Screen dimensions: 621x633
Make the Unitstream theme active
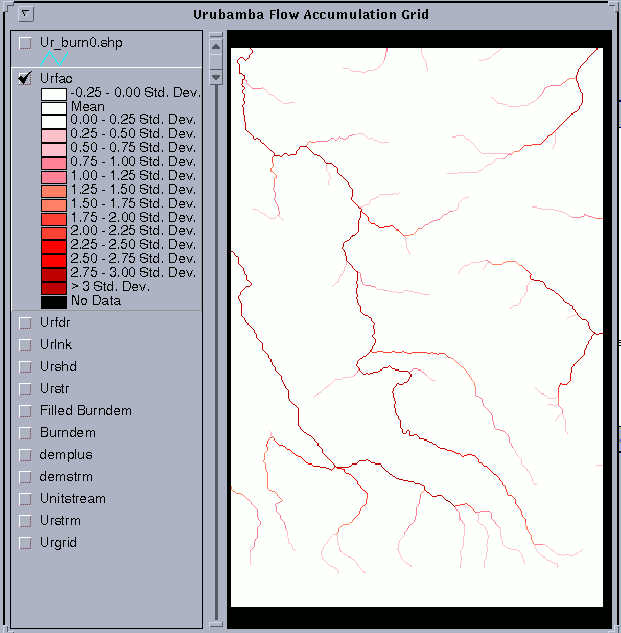point(72,498)
